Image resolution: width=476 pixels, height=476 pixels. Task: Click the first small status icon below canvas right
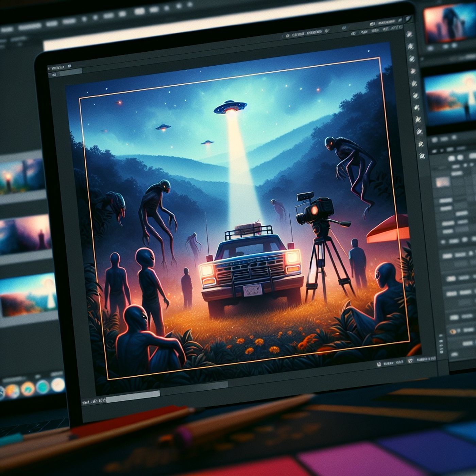[379, 364]
